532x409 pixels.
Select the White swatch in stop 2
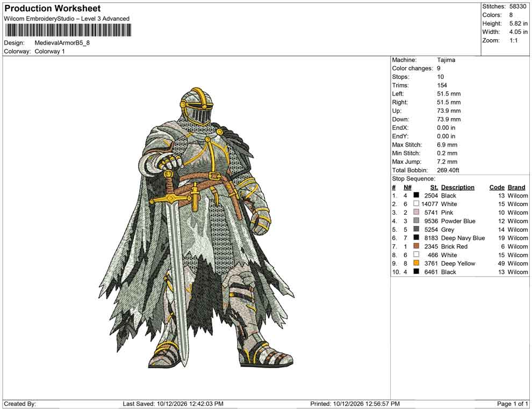point(416,203)
